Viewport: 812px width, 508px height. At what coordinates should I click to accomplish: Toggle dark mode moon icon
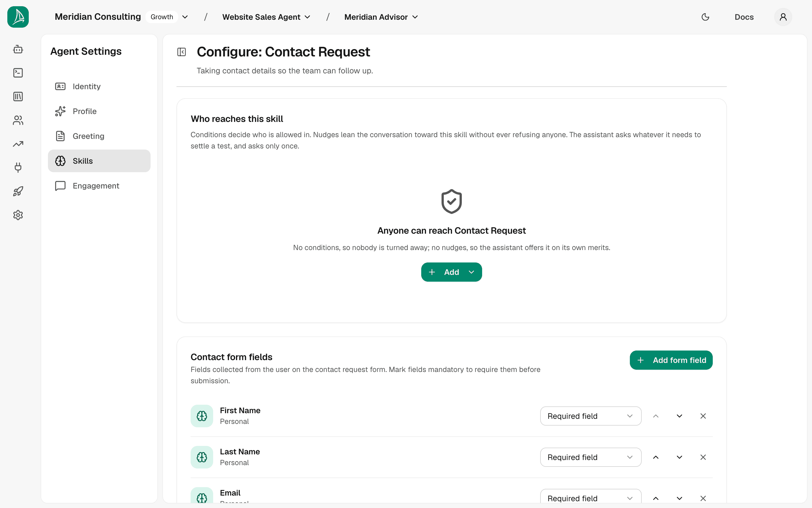[705, 17]
